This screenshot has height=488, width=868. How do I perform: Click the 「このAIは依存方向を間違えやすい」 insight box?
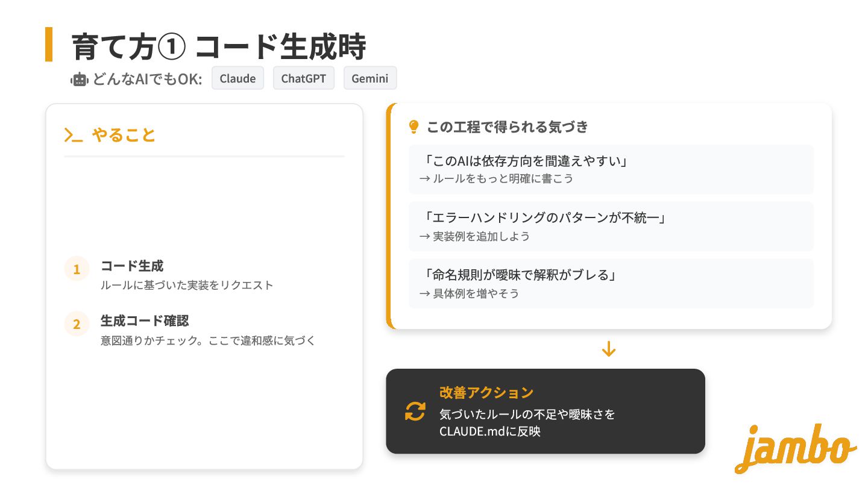[611, 169]
